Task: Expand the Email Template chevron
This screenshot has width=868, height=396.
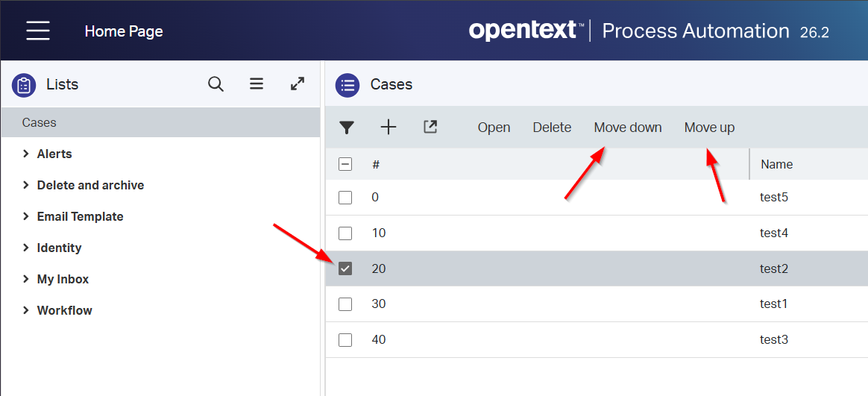Action: (25, 216)
